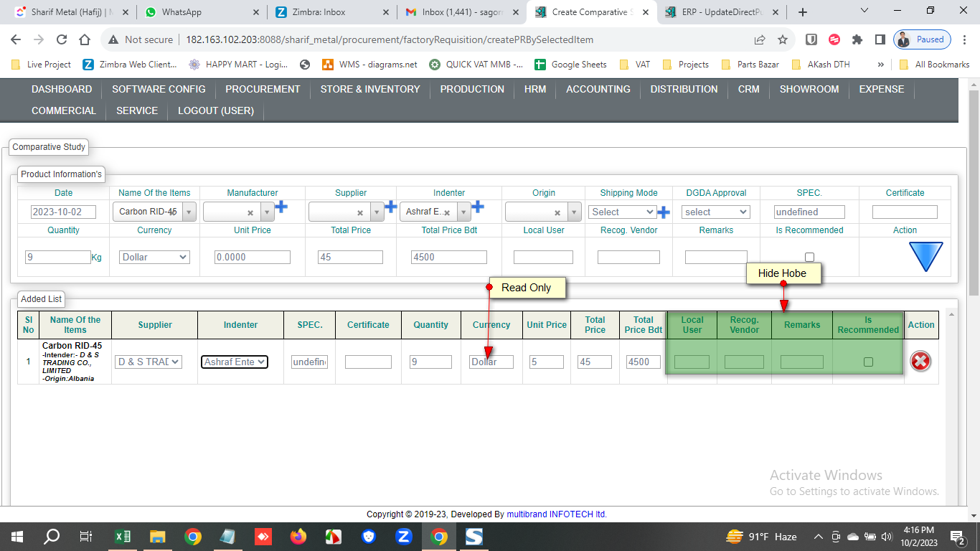Open the D & S TRAD supplier dropdown in Added List

click(x=149, y=362)
